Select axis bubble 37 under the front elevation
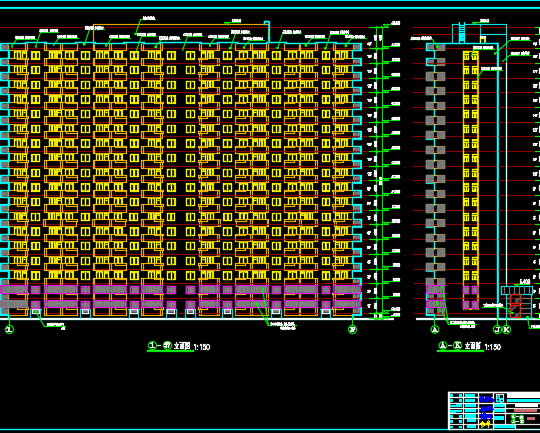Image resolution: width=540 pixels, height=433 pixels. click(352, 330)
